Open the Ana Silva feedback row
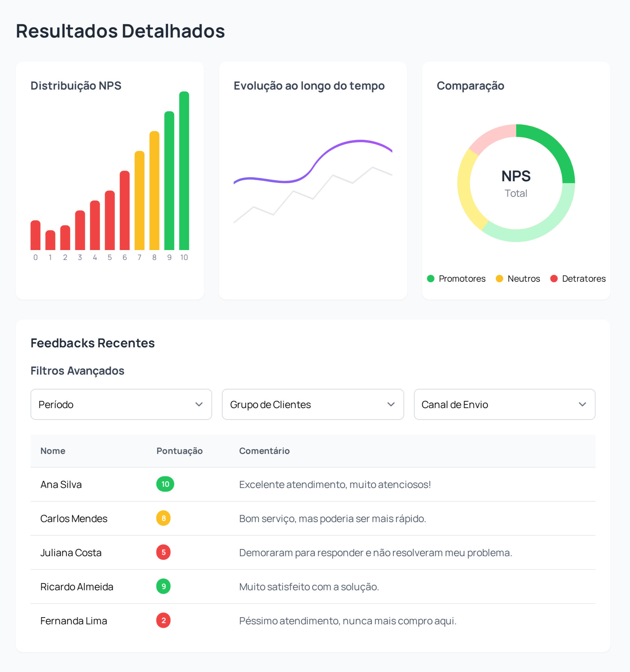Screen dimensions: 630x672 tap(61, 484)
